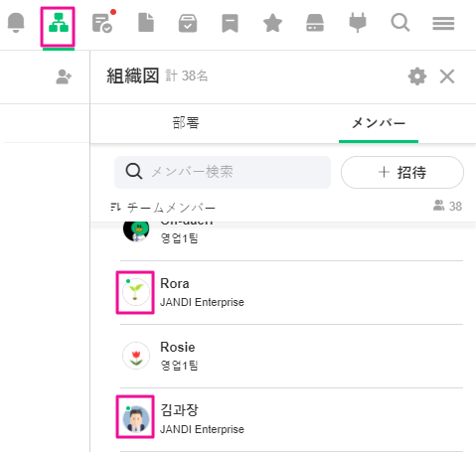
Task: Open the hamburger main menu
Action: [x=443, y=23]
